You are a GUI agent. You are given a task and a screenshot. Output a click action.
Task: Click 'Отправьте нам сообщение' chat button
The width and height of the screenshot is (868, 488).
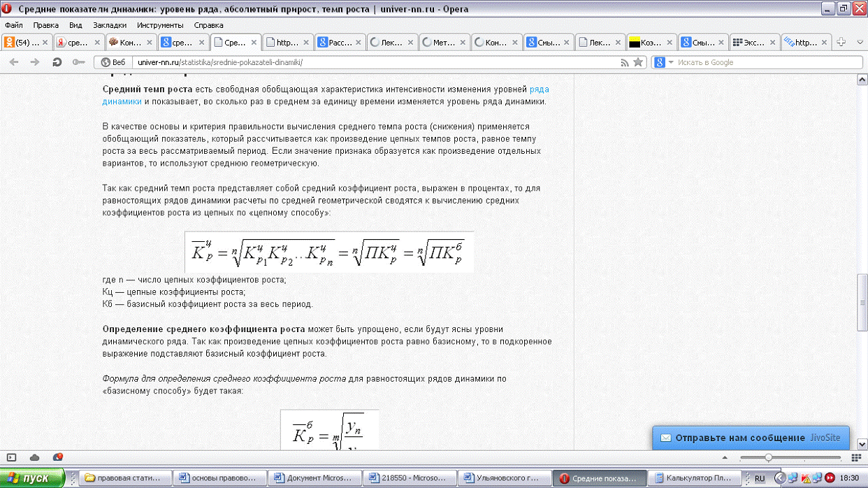tap(751, 438)
